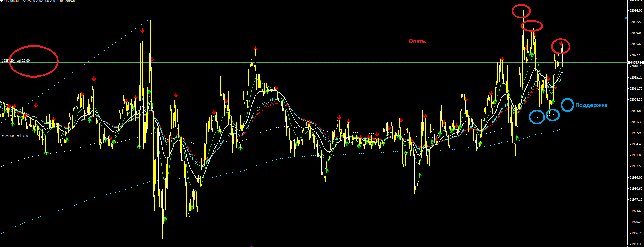Viewport: 644px width, 247px height.
Task: Click the 22004.80 price axis label
Action: (636, 111)
